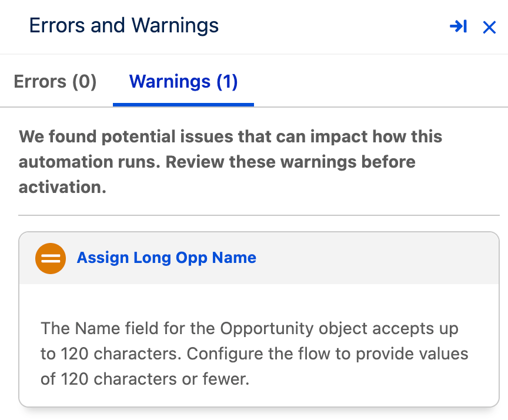
Task: View errors by clicking Errors (0)
Action: (x=55, y=81)
